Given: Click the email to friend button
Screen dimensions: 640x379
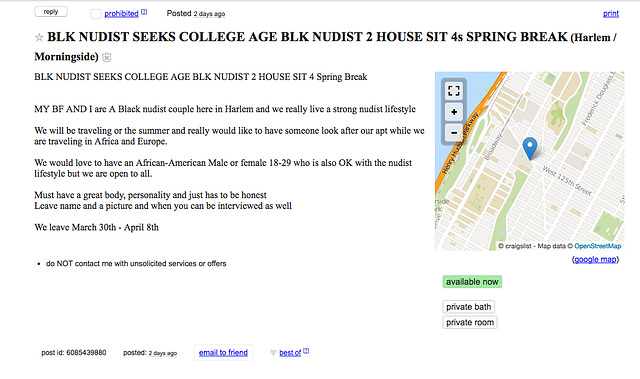Looking at the screenshot, I should click(223, 352).
